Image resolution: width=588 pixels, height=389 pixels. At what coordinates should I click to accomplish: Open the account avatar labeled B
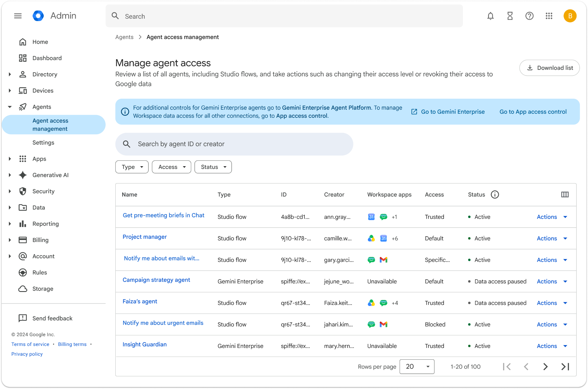[x=570, y=16]
